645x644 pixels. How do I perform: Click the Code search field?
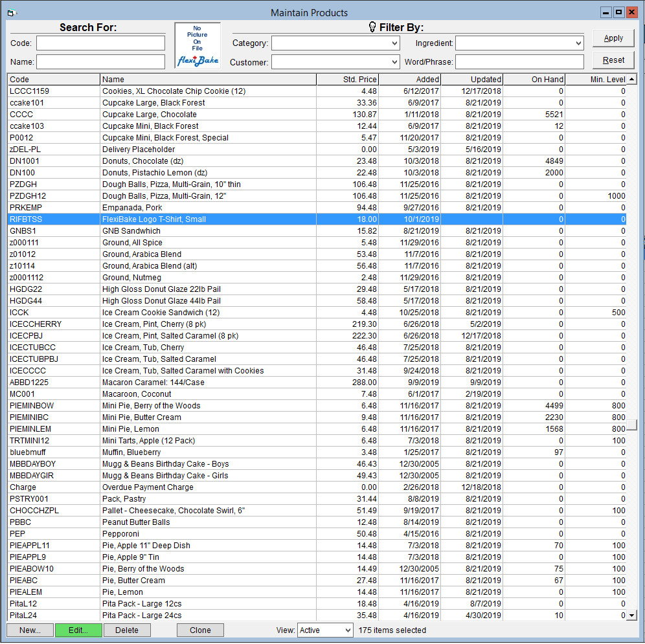[101, 43]
